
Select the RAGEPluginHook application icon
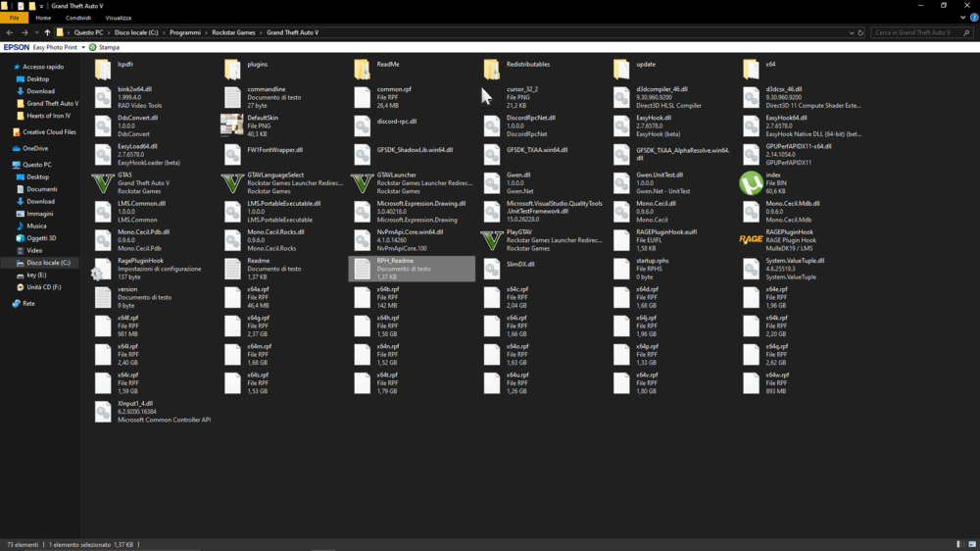(x=751, y=239)
